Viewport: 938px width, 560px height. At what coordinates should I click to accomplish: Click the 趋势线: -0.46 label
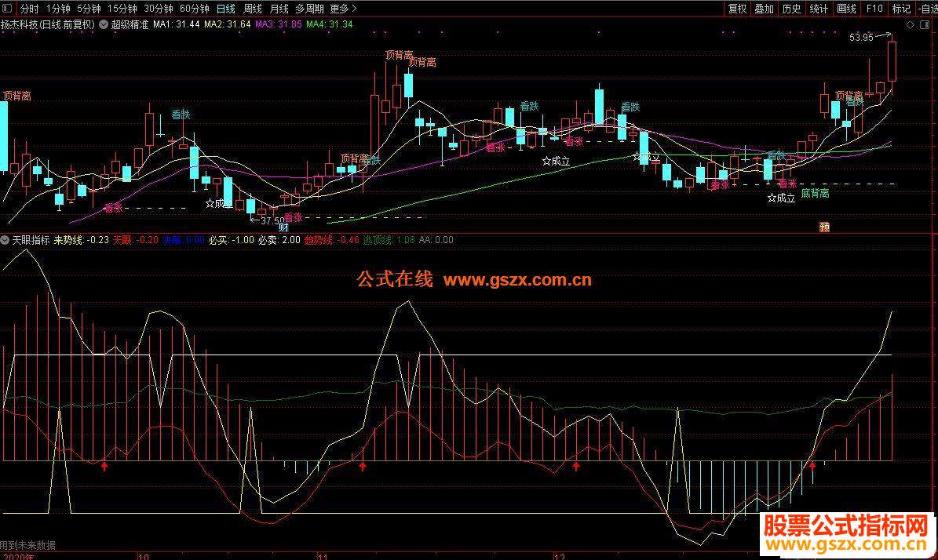(x=332, y=240)
